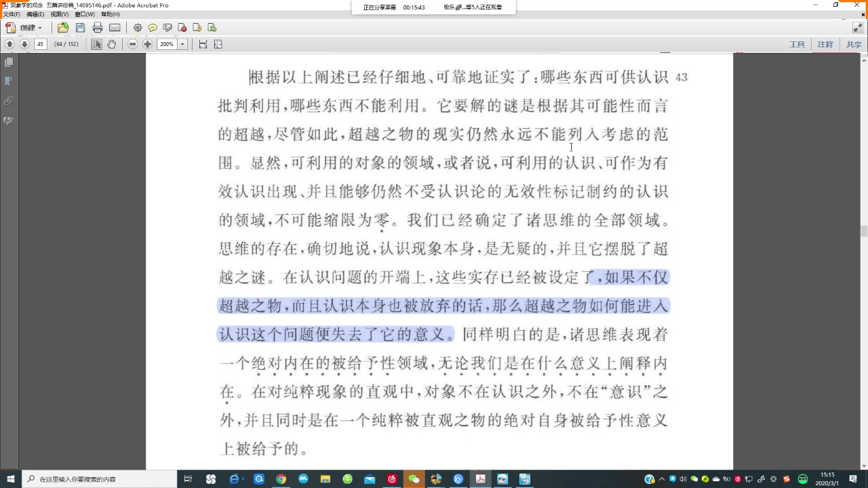Click the Open file folder icon

coord(63,28)
